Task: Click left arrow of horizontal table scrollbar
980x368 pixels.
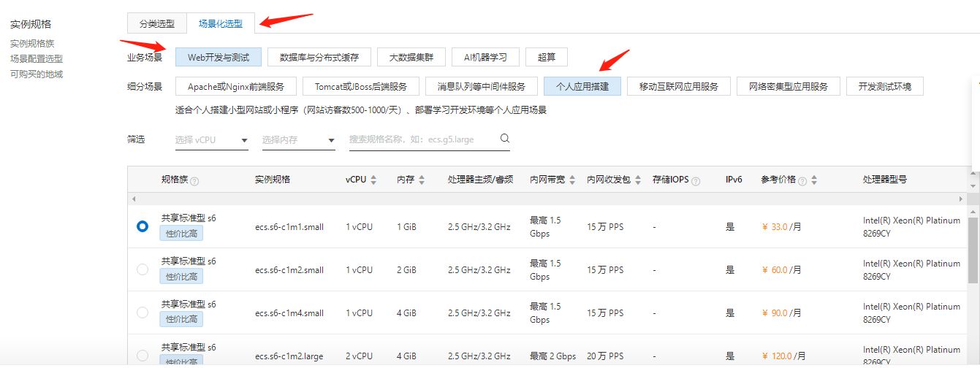Action: coord(133,199)
